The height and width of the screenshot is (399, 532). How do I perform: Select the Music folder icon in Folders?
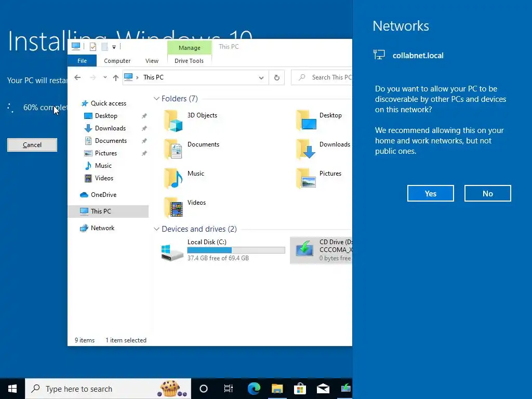coord(174,179)
